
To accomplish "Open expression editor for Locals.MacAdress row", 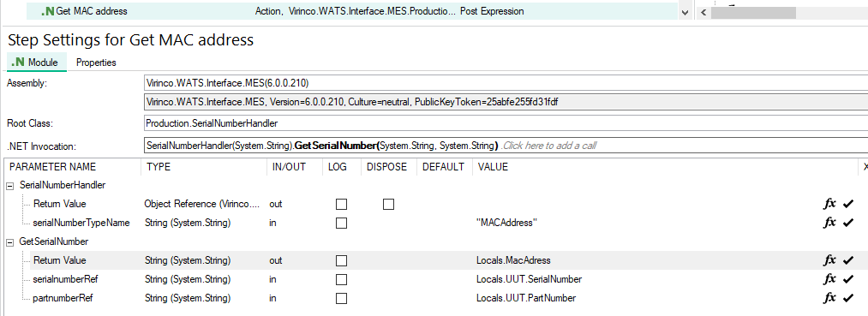I will pos(829,260).
